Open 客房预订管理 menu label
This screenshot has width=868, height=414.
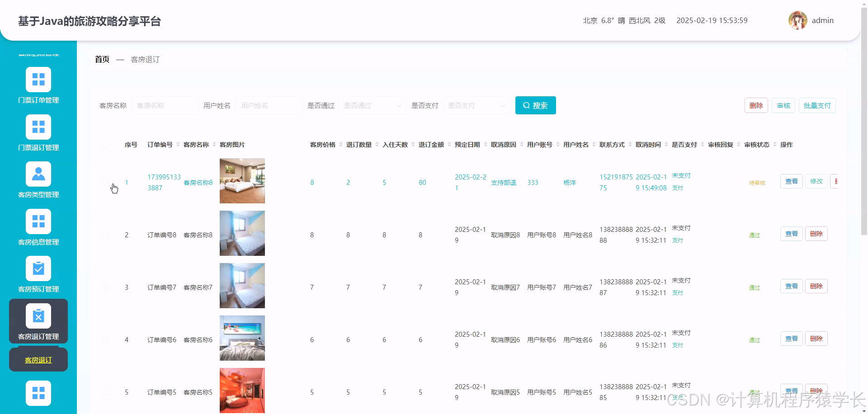tap(38, 289)
